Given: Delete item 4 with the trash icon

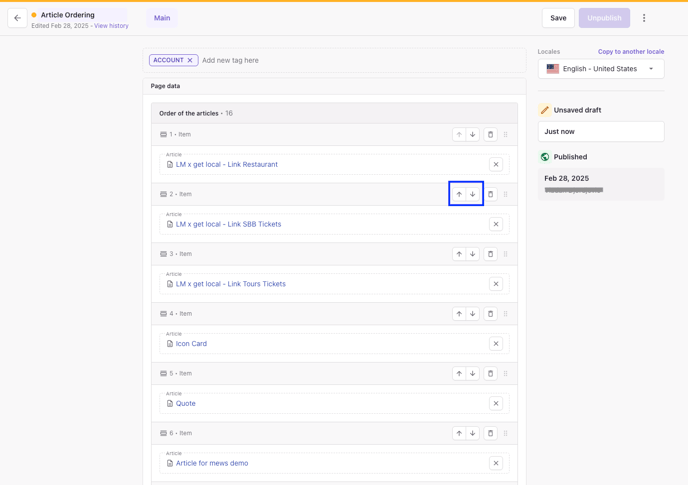Looking at the screenshot, I should click(x=491, y=313).
